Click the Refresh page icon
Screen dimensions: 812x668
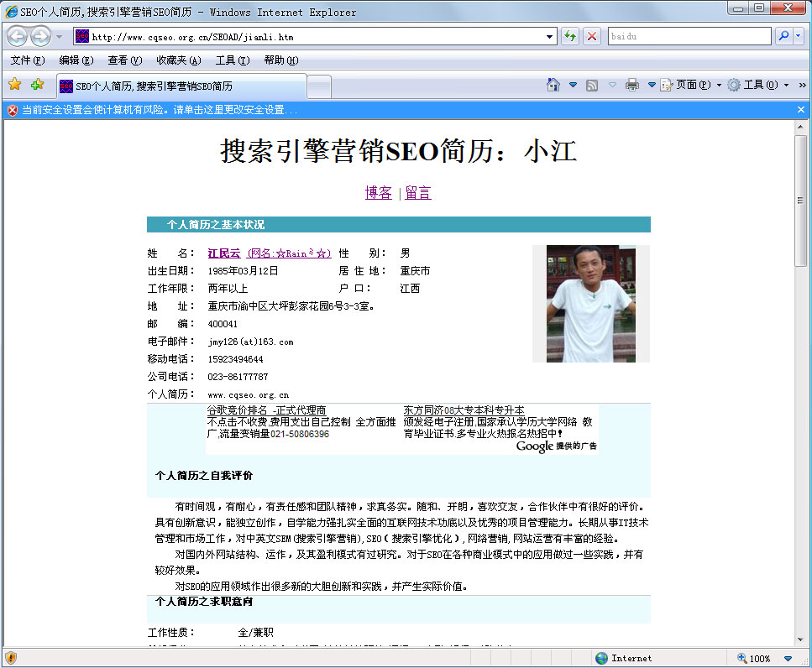(570, 37)
